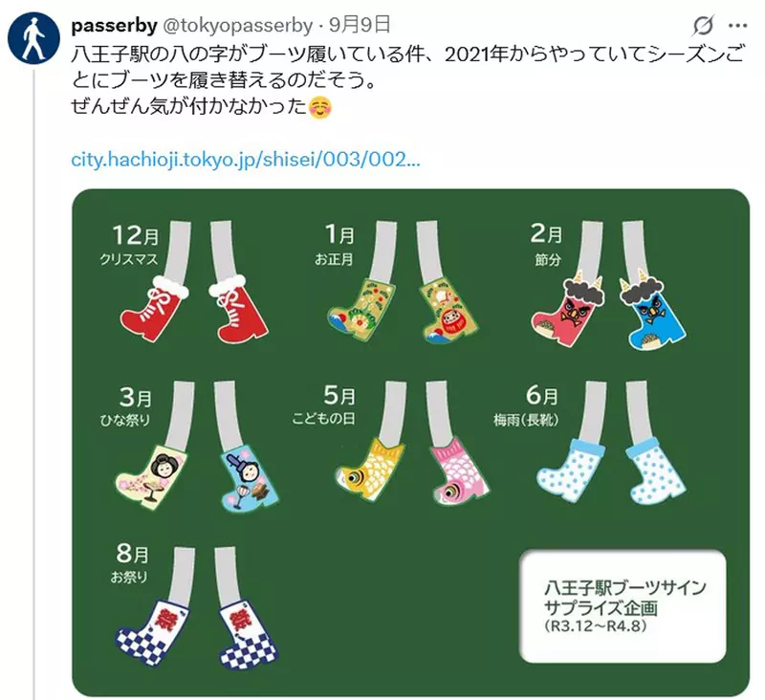Open the three-dot more options menu

[x=737, y=26]
